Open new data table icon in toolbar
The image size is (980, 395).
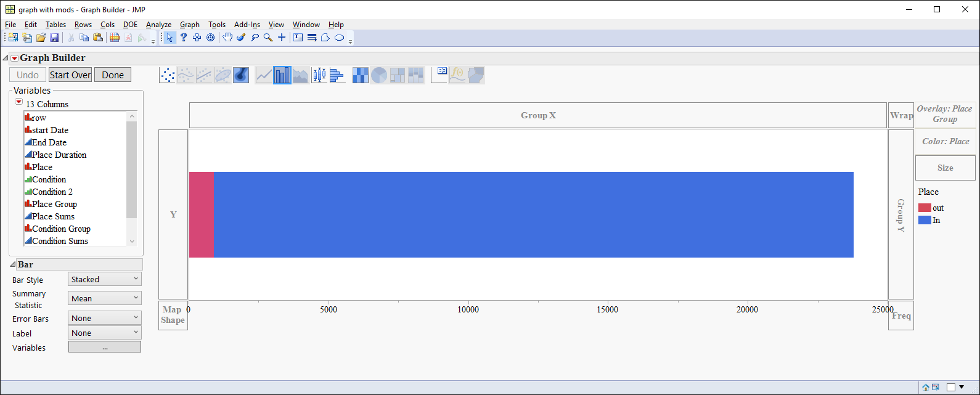point(13,38)
